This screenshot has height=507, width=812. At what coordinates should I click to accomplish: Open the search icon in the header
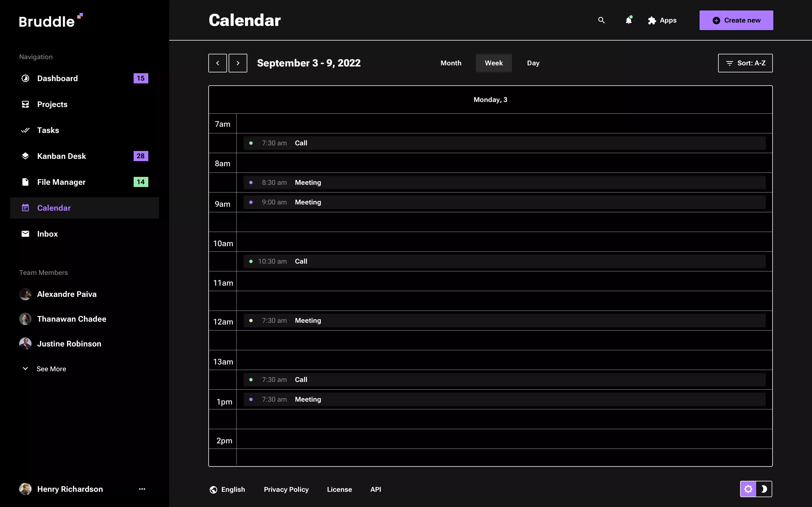coord(601,20)
